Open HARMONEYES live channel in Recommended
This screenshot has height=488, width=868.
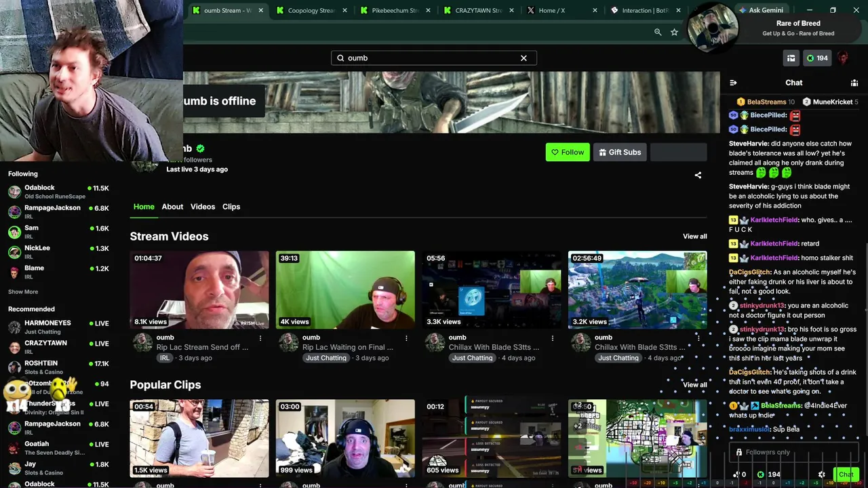(x=58, y=327)
